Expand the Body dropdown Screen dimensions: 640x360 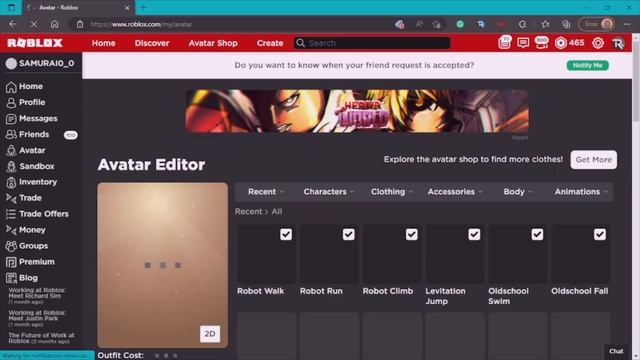[x=518, y=192]
